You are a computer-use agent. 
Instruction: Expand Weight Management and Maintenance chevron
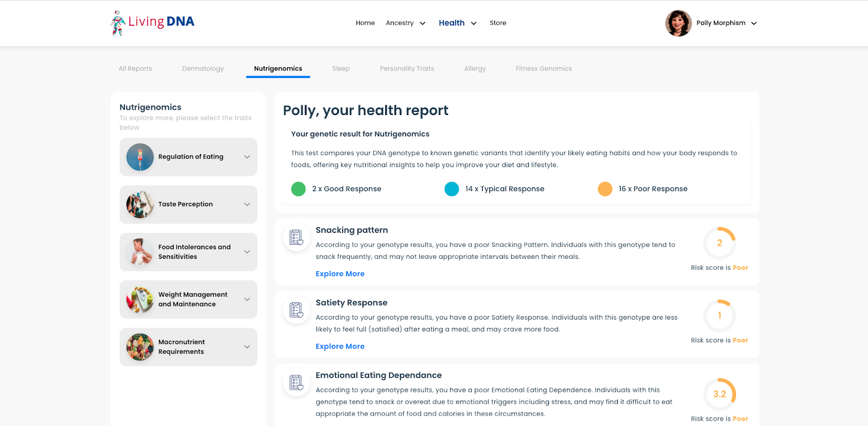pyautogui.click(x=247, y=300)
